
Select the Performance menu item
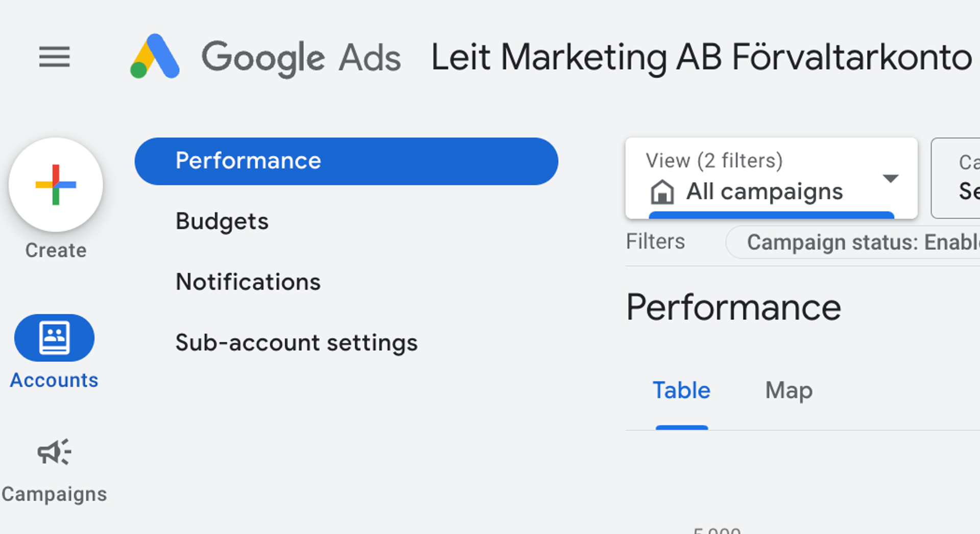346,161
